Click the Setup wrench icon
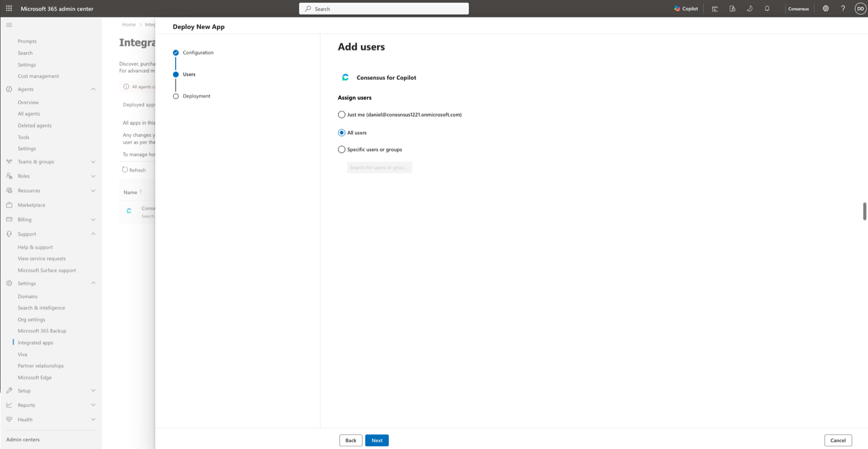This screenshot has width=868, height=449. click(x=9, y=390)
